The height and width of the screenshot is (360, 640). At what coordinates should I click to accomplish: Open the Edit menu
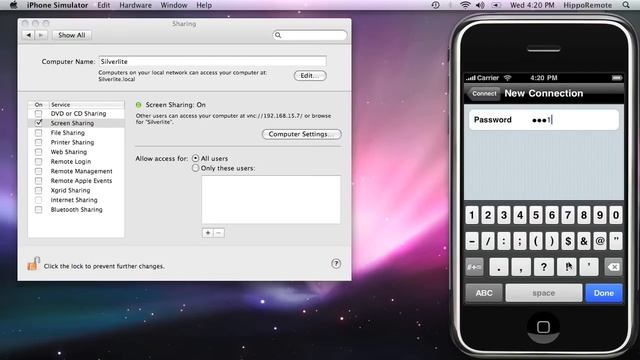tap(104, 5)
